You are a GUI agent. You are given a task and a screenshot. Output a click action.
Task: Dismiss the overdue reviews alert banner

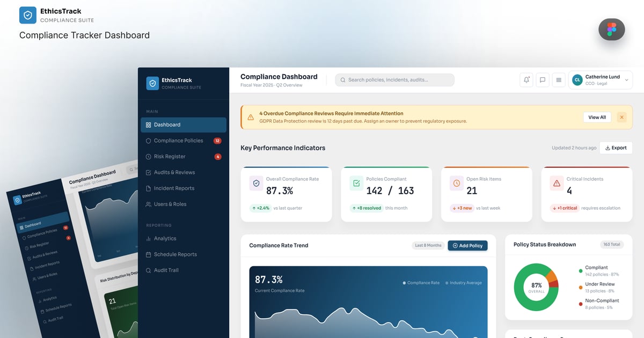[x=621, y=117]
